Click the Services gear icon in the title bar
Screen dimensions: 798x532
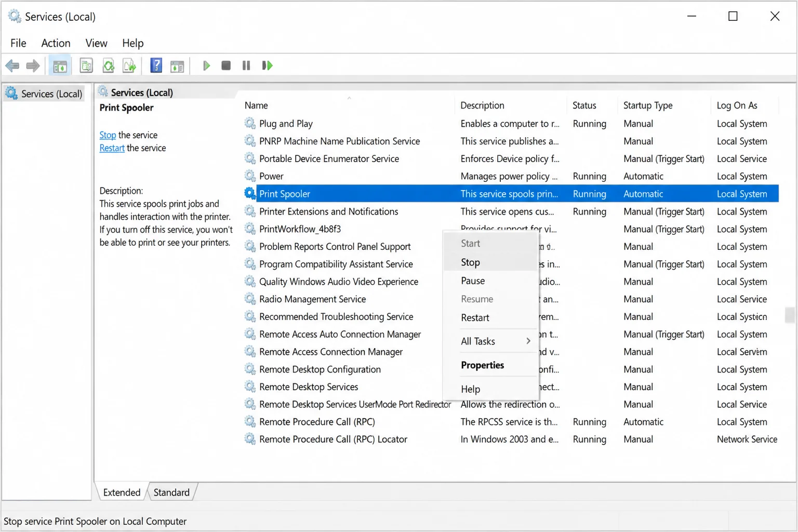pos(15,16)
